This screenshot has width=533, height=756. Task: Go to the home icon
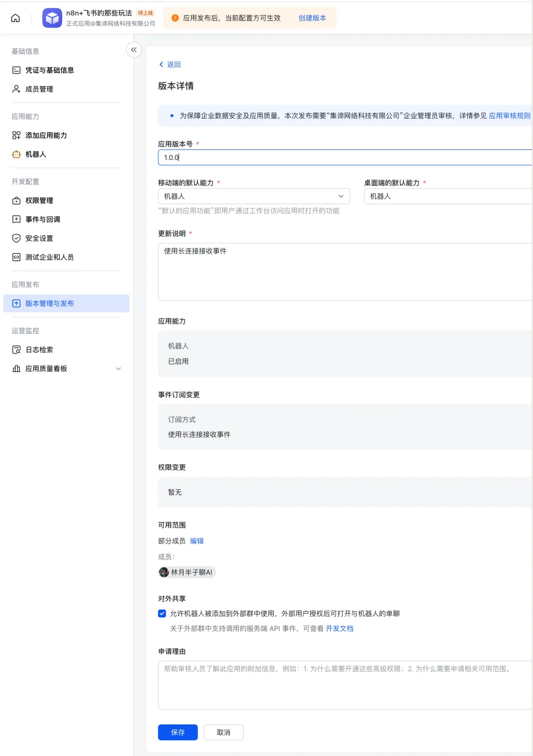(15, 18)
